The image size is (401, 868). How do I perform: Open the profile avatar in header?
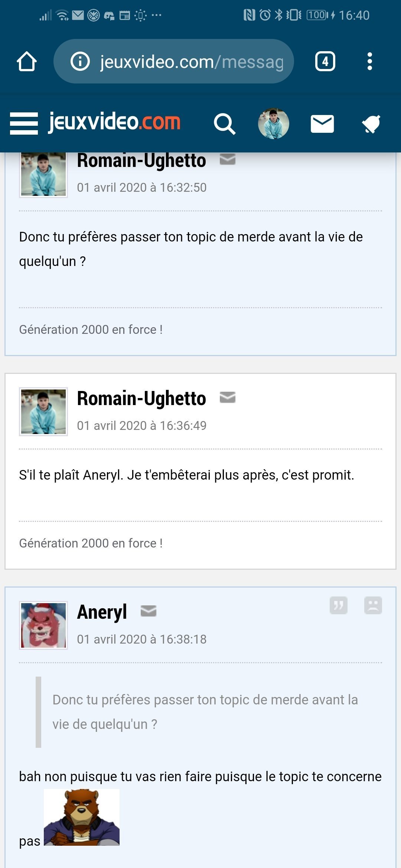[274, 124]
